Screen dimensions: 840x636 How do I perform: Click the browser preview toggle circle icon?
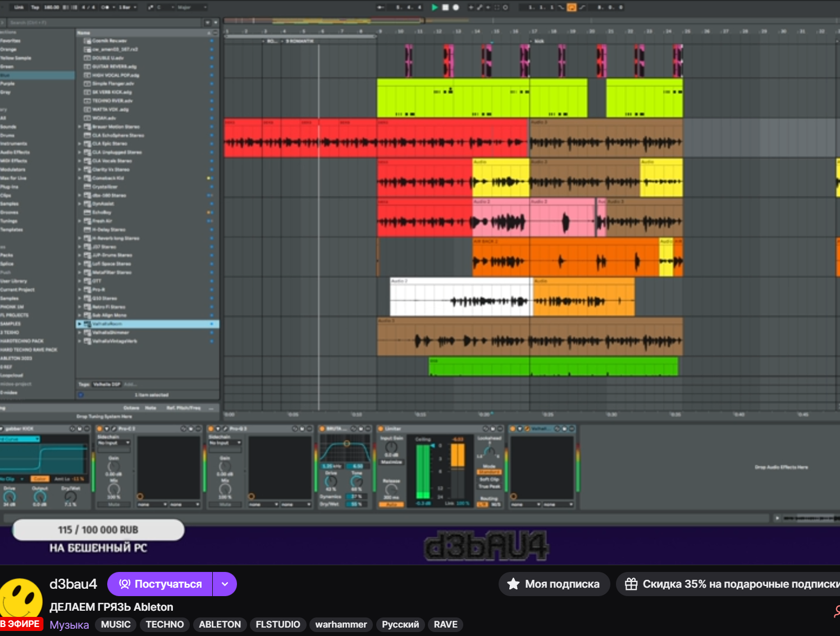pos(81,395)
